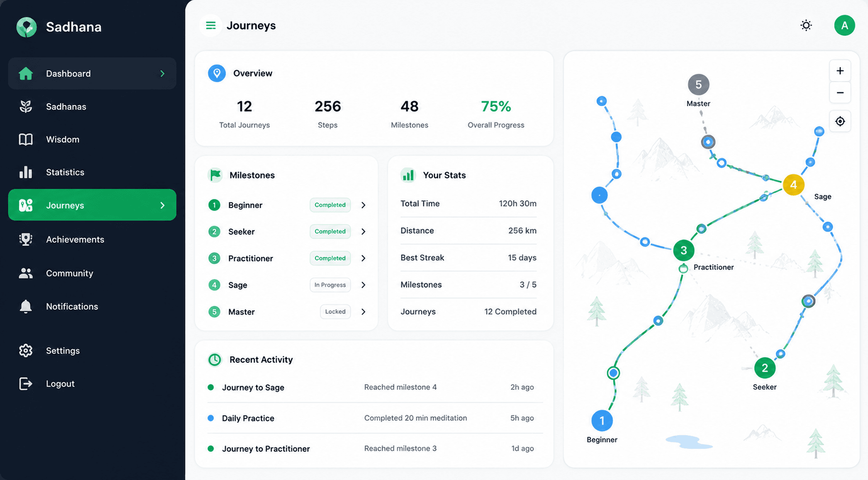Expand the Dashboard chevron arrow
This screenshot has width=868, height=480.
(x=162, y=74)
